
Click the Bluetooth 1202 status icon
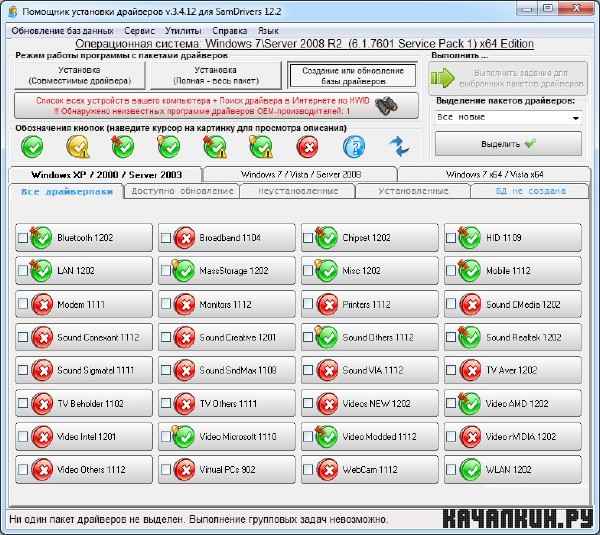pyautogui.click(x=41, y=238)
